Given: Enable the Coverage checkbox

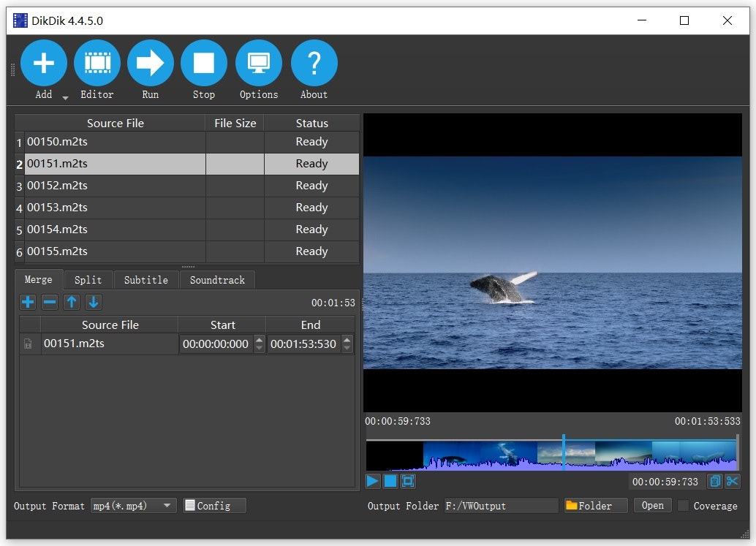Looking at the screenshot, I should (684, 506).
